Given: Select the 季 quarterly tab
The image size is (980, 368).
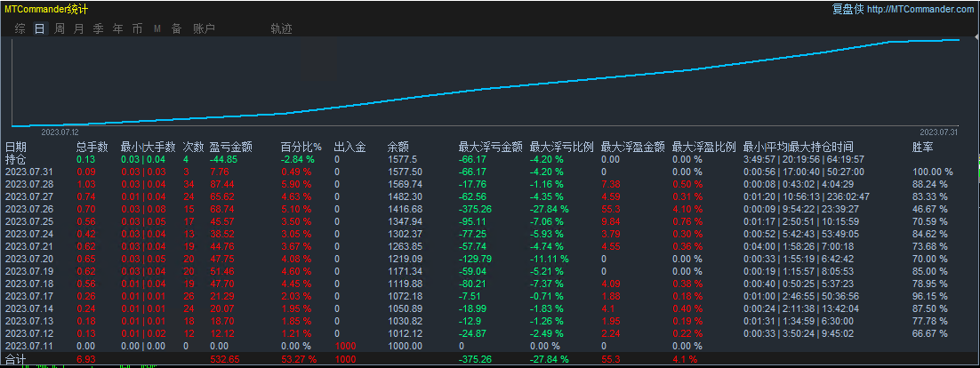Looking at the screenshot, I should point(98,28).
